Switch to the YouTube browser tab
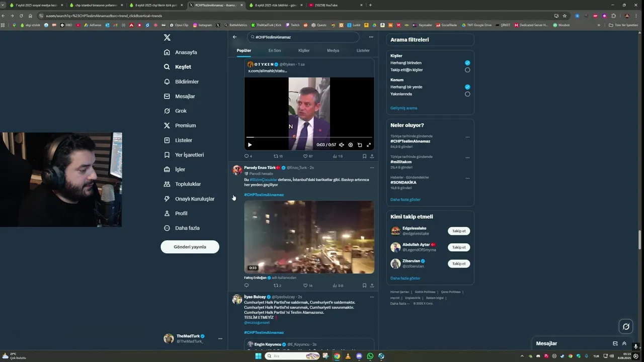This screenshot has height=362, width=644. pos(335,5)
